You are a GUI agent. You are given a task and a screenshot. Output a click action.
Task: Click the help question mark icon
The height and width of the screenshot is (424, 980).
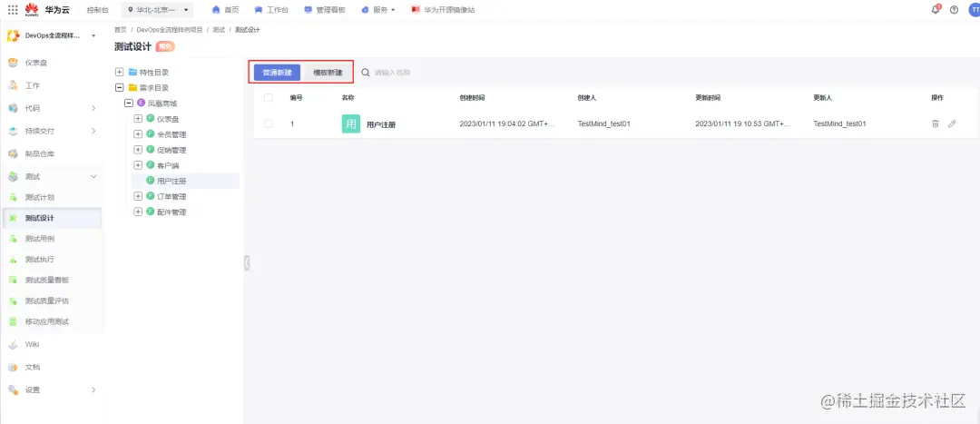[954, 9]
